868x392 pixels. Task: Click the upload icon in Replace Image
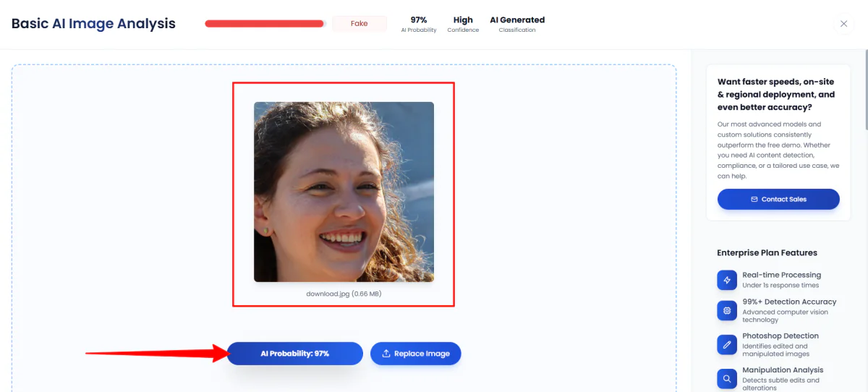[387, 354]
